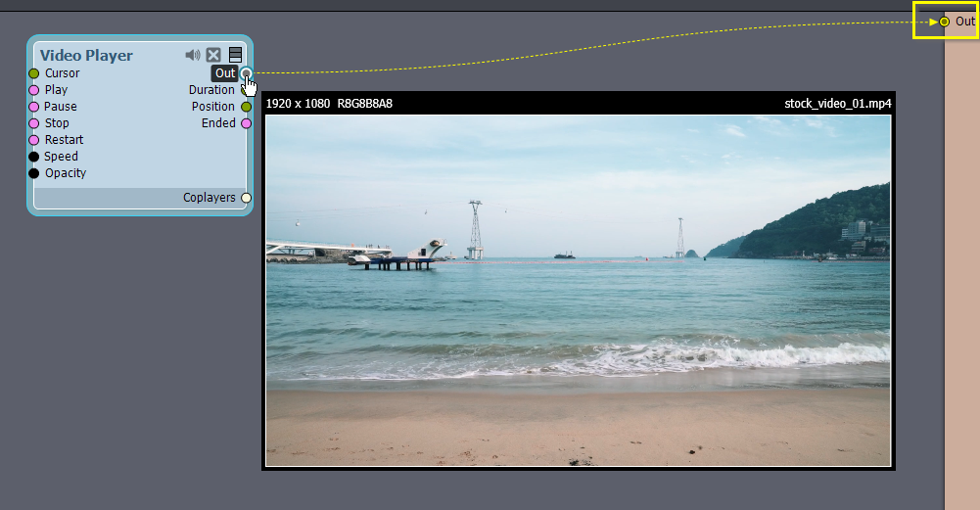Click the Stop input port
The width and height of the screenshot is (980, 510).
click(x=33, y=123)
